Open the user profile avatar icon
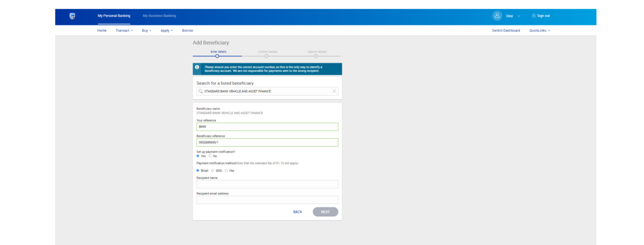Image resolution: width=644 pixels, height=245 pixels. pyautogui.click(x=497, y=16)
